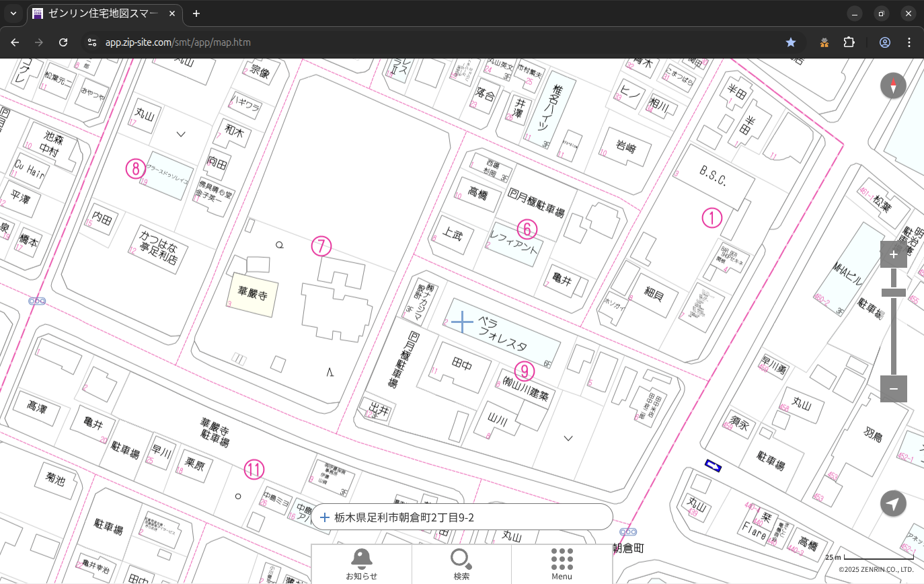The width and height of the screenshot is (924, 584).
Task: Click the site information icon beside the URL
Action: [92, 42]
